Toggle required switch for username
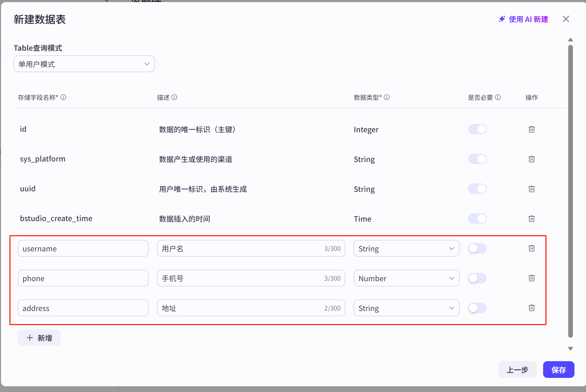The height and width of the screenshot is (392, 586). (x=477, y=248)
